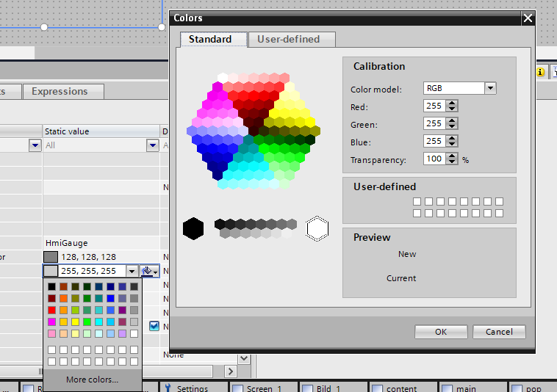Screen dimensions: 557x392
Task: Switch to the Screen_1 editor tab
Action: click(264, 388)
